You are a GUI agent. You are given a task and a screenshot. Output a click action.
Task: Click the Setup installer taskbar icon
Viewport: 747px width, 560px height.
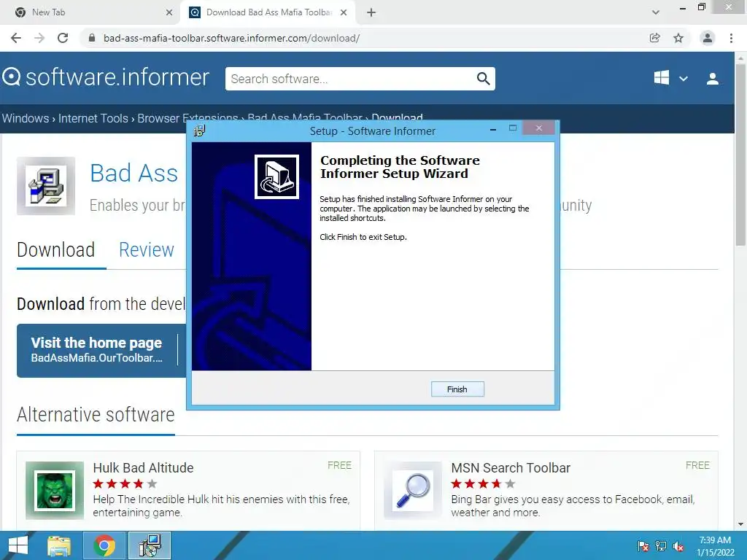click(150, 545)
